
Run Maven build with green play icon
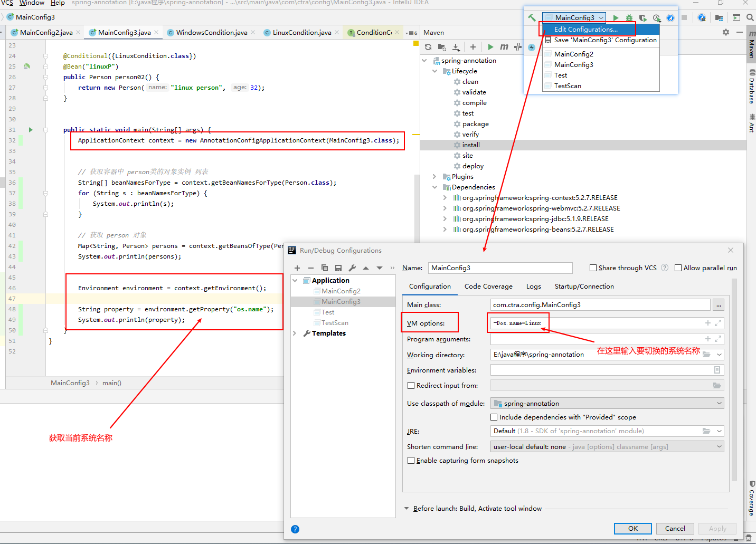(490, 47)
